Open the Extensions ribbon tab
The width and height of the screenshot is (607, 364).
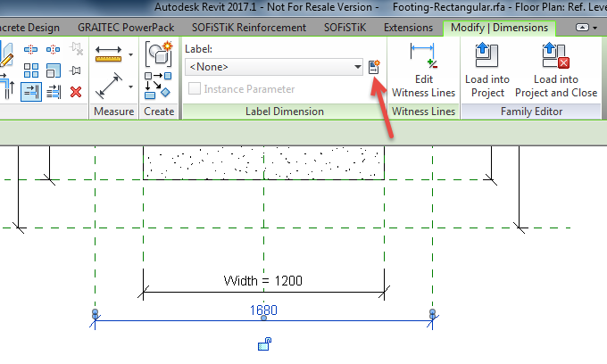click(x=409, y=28)
